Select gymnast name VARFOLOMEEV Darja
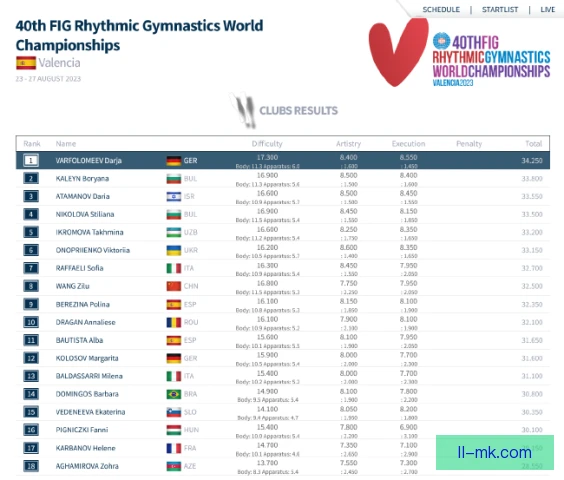The height and width of the screenshot is (480, 564). click(88, 160)
